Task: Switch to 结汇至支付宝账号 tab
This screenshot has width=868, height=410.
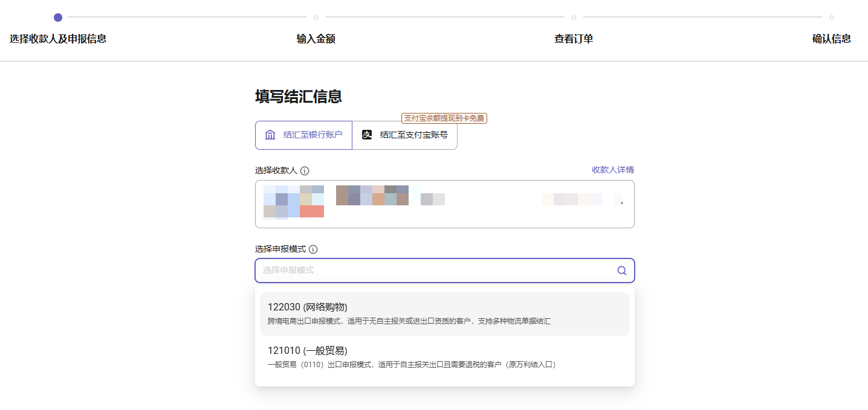Action: tap(405, 135)
